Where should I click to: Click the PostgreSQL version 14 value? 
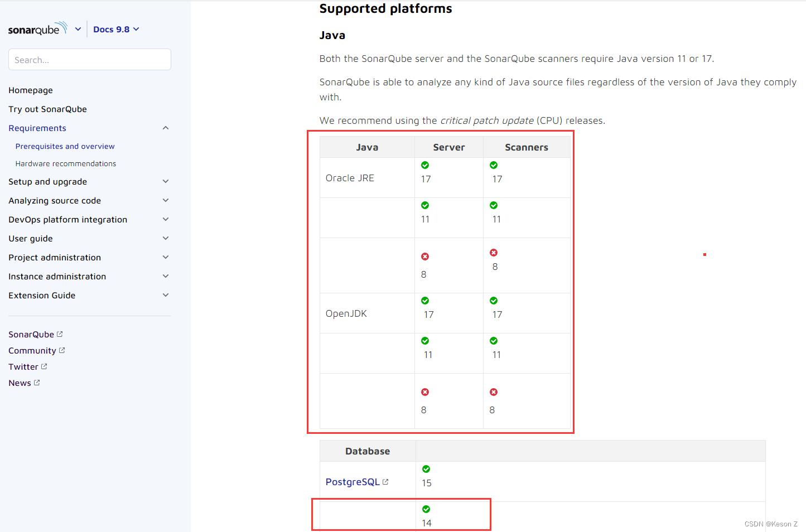[x=427, y=523]
